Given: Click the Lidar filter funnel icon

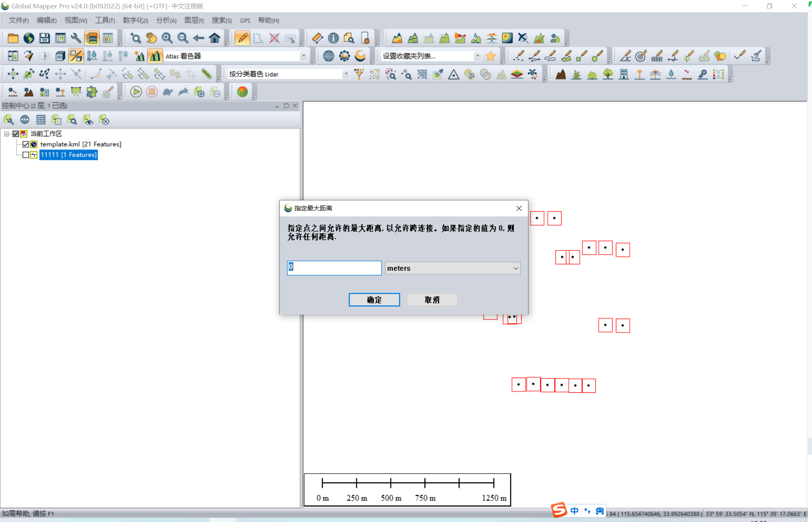Looking at the screenshot, I should 359,74.
